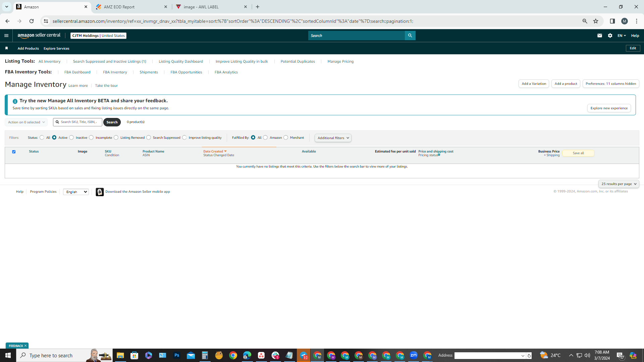Open Preferences: 11 columns hidden

coord(611,83)
